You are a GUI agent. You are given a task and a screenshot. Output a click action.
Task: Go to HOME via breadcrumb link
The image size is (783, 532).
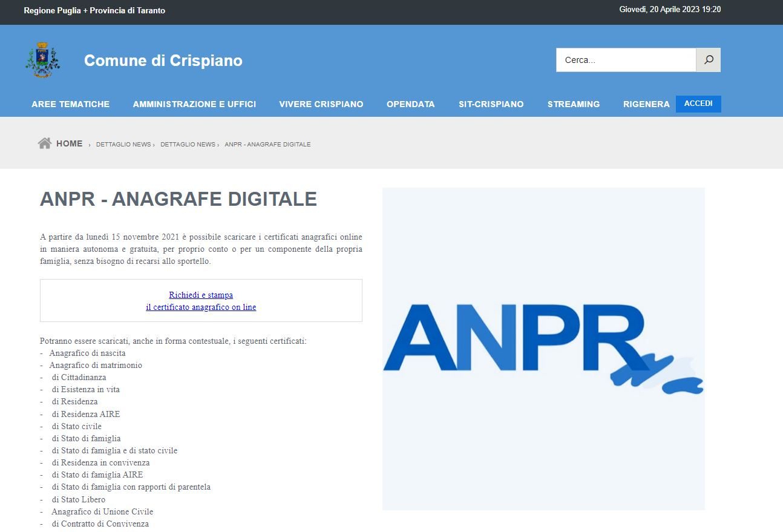click(x=70, y=143)
